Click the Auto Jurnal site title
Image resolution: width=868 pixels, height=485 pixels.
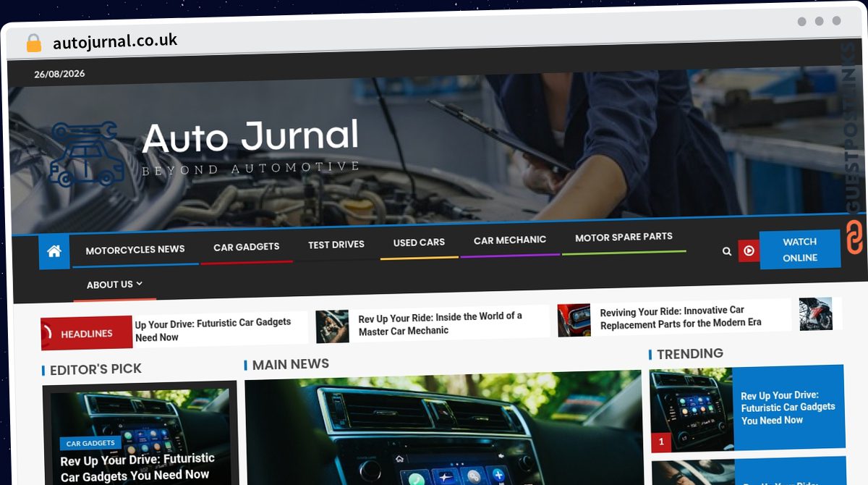click(250, 136)
